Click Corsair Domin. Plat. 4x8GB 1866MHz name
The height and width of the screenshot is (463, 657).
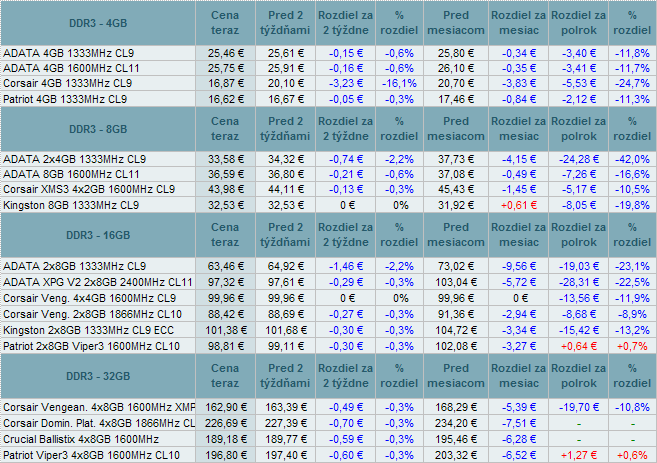click(99, 423)
